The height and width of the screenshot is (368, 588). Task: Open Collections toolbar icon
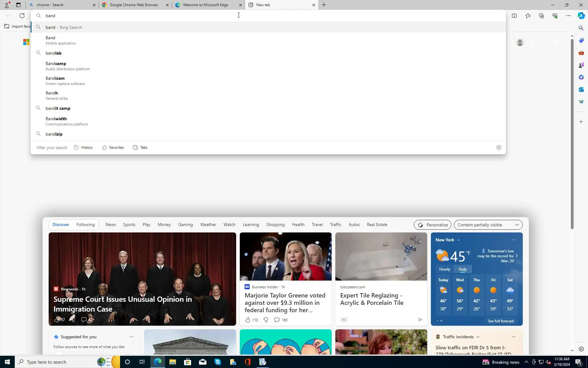(x=541, y=16)
